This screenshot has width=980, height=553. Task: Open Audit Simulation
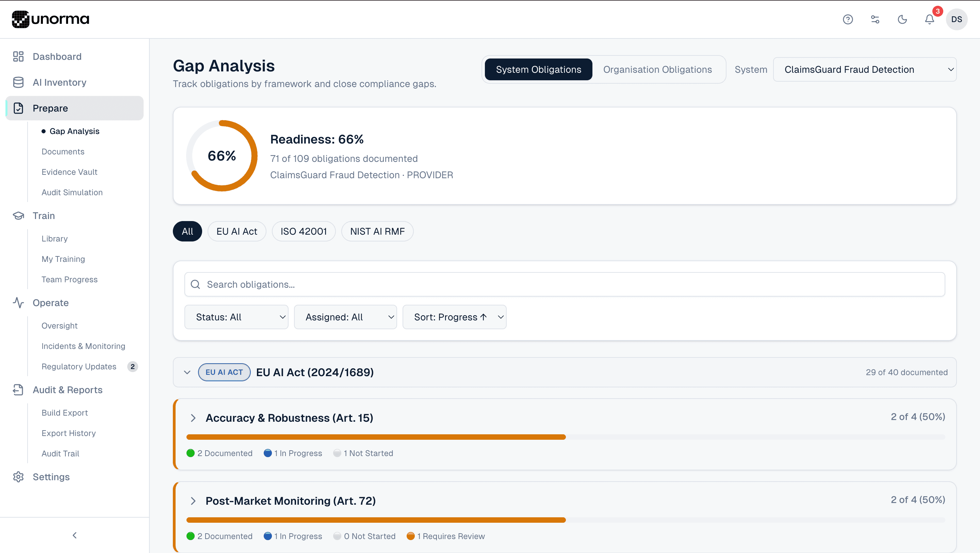pos(72,192)
